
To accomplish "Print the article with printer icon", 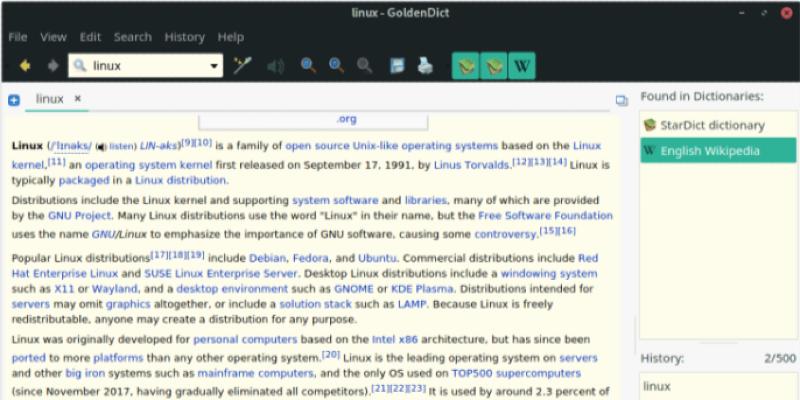I will click(x=424, y=67).
